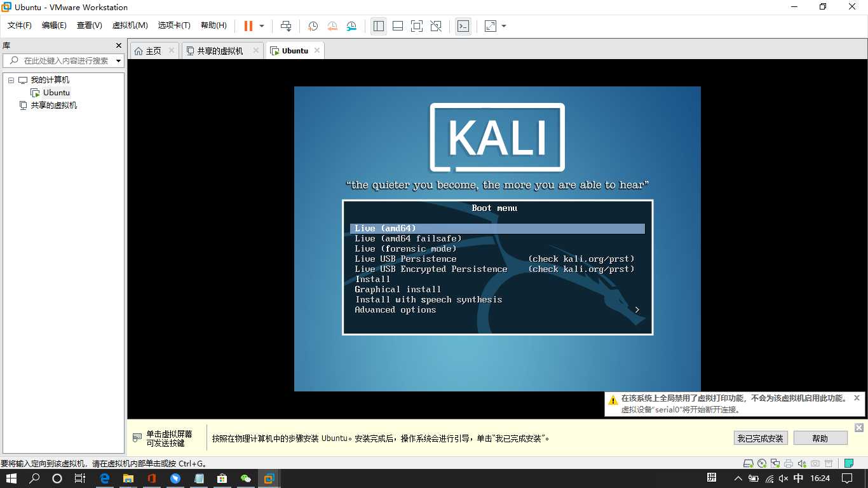Show hidden system tray icons

[738, 478]
